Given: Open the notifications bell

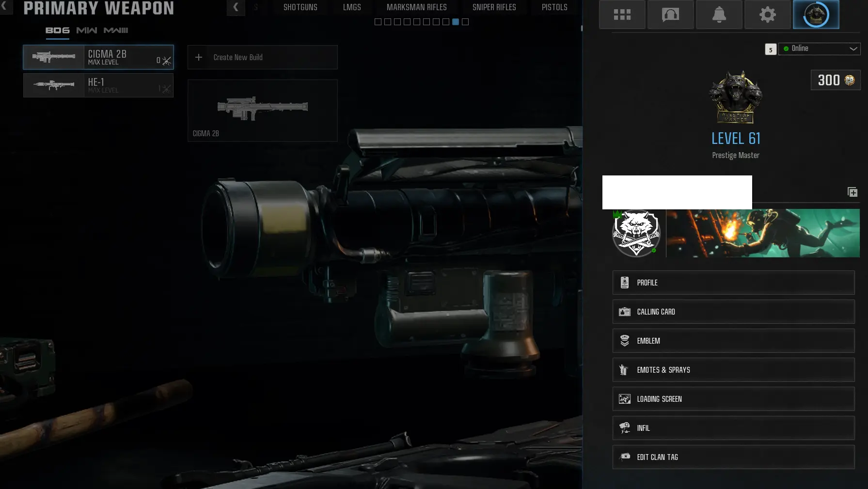Looking at the screenshot, I should (x=719, y=15).
